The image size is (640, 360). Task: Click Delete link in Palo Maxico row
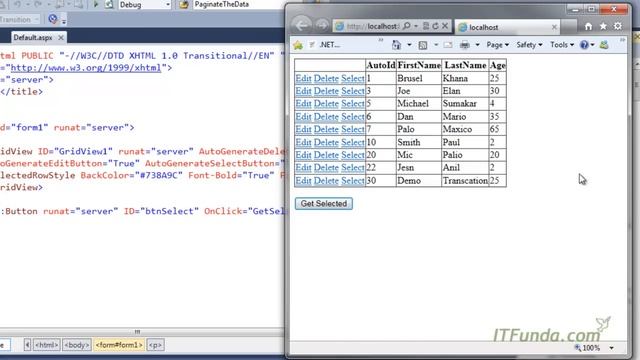coord(326,129)
